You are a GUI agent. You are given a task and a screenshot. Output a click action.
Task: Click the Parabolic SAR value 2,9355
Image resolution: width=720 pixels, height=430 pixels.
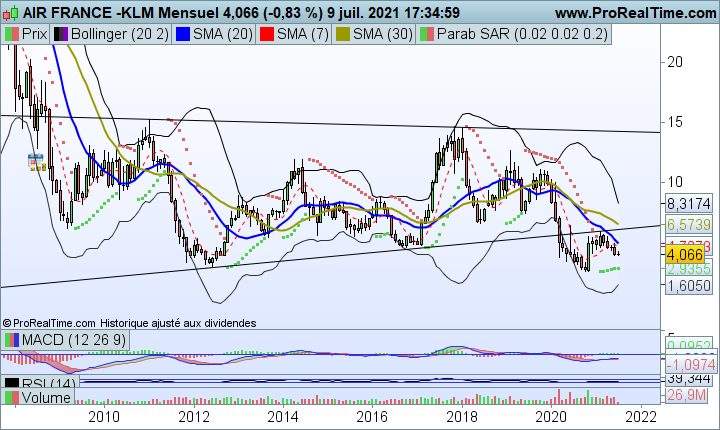click(689, 269)
